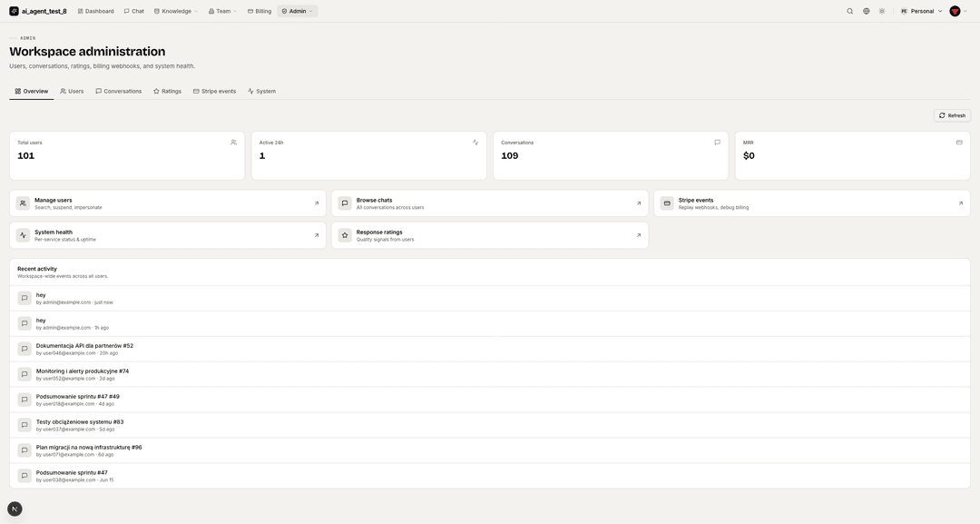Select the Overview tab
Image resolution: width=980 pixels, height=524 pixels.
[x=31, y=92]
